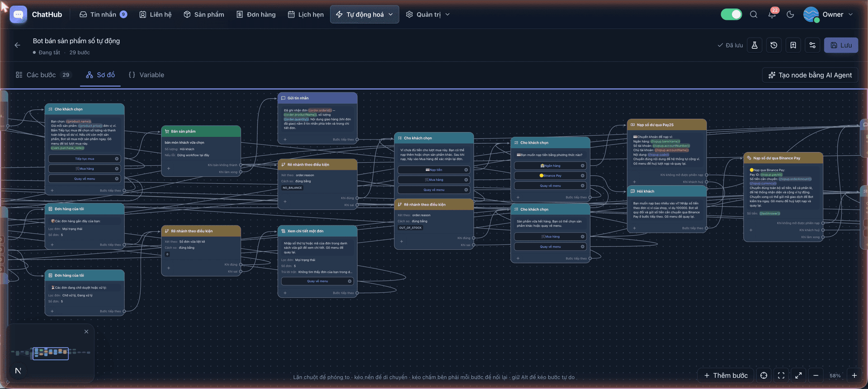This screenshot has height=389, width=868.
Task: Click the Ngân hàng option
Action: click(x=550, y=166)
